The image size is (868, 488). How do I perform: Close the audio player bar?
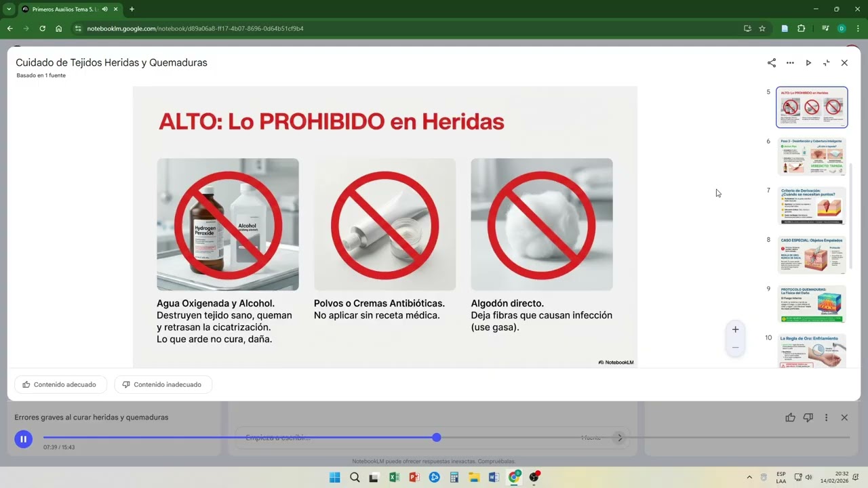coord(844,418)
